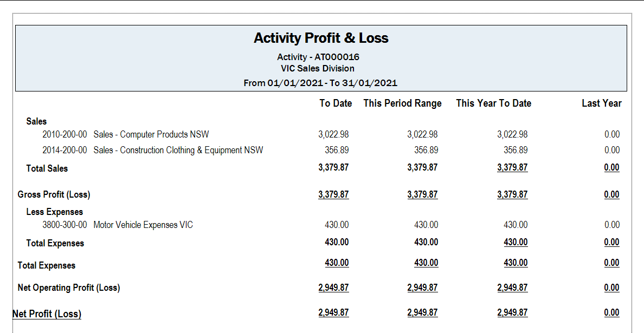Viewport: 644px width, 333px height.
Task: Click the Total Sales label
Action: tap(47, 168)
